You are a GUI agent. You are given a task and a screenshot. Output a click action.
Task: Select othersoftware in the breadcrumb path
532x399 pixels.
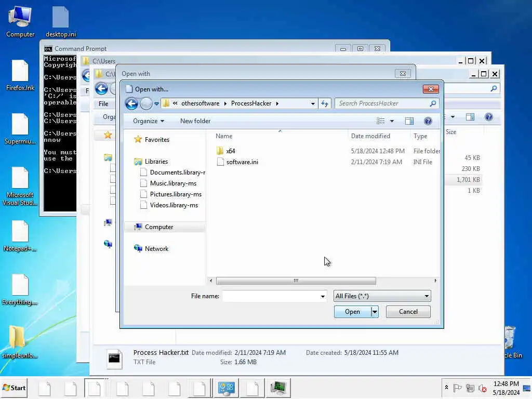(x=200, y=103)
